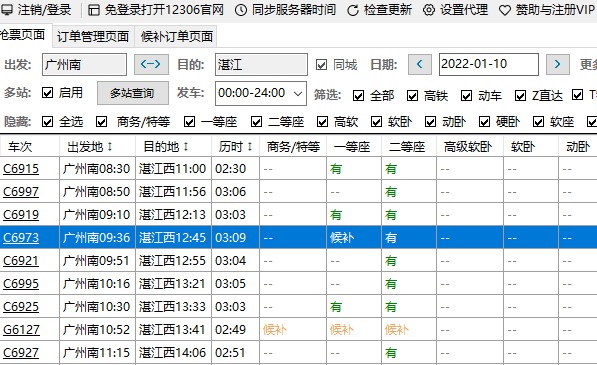Open train C6997 link
This screenshot has width=597, height=365.
point(21,192)
